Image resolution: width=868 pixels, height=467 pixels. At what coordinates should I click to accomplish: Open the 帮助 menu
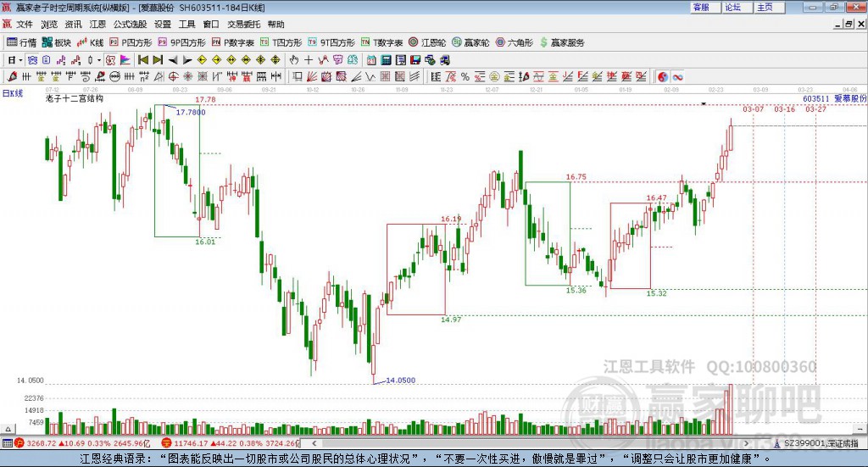coord(275,25)
